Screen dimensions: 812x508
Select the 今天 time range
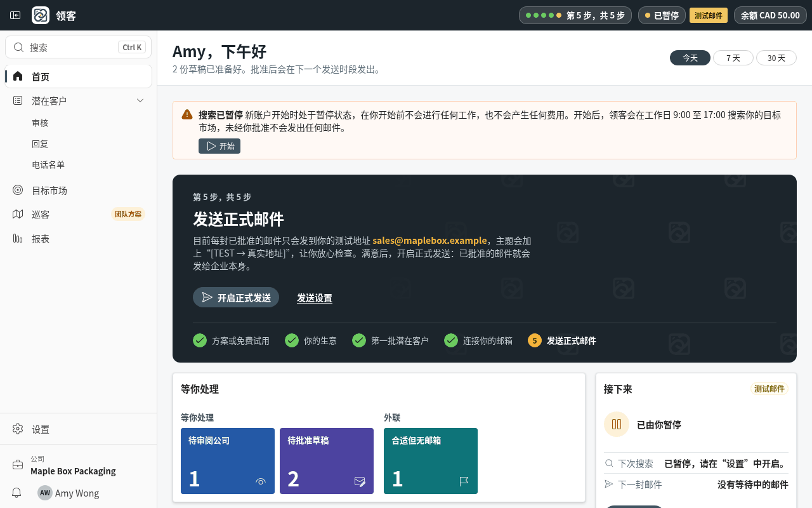(690, 58)
